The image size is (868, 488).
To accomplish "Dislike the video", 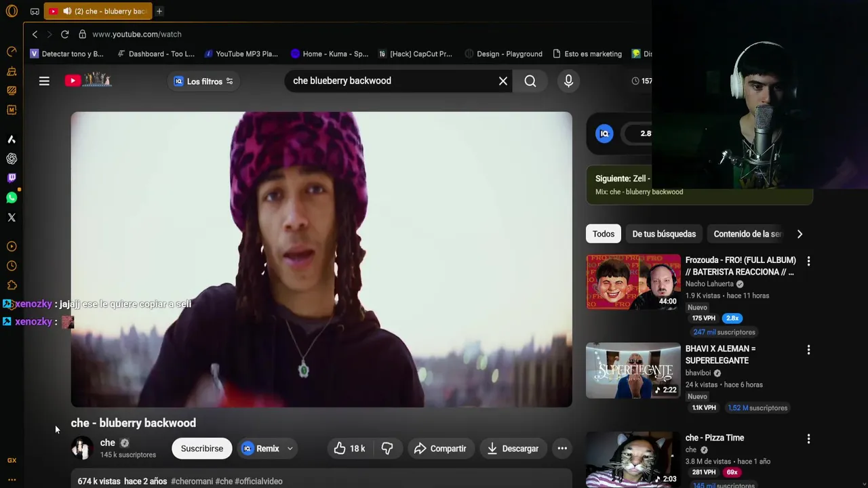I will [x=387, y=448].
